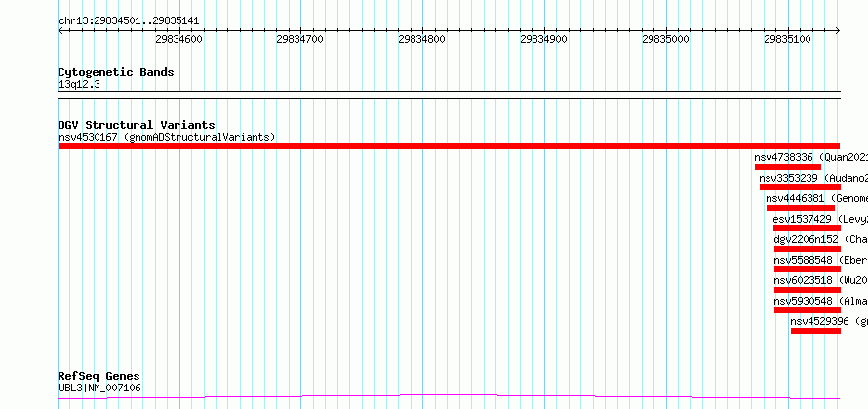Click ruler position 29834800
The height and width of the screenshot is (409, 868).
[422, 39]
